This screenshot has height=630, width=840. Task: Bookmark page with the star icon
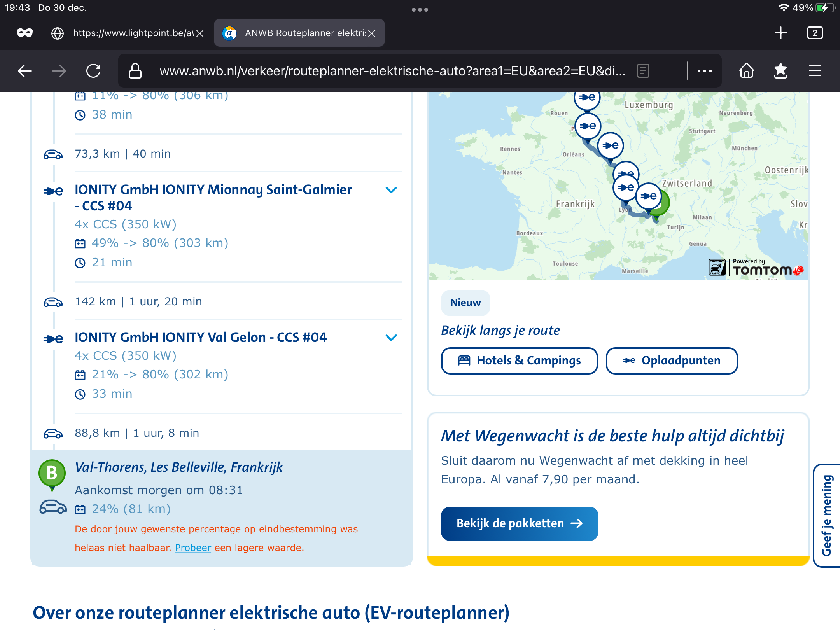(780, 71)
